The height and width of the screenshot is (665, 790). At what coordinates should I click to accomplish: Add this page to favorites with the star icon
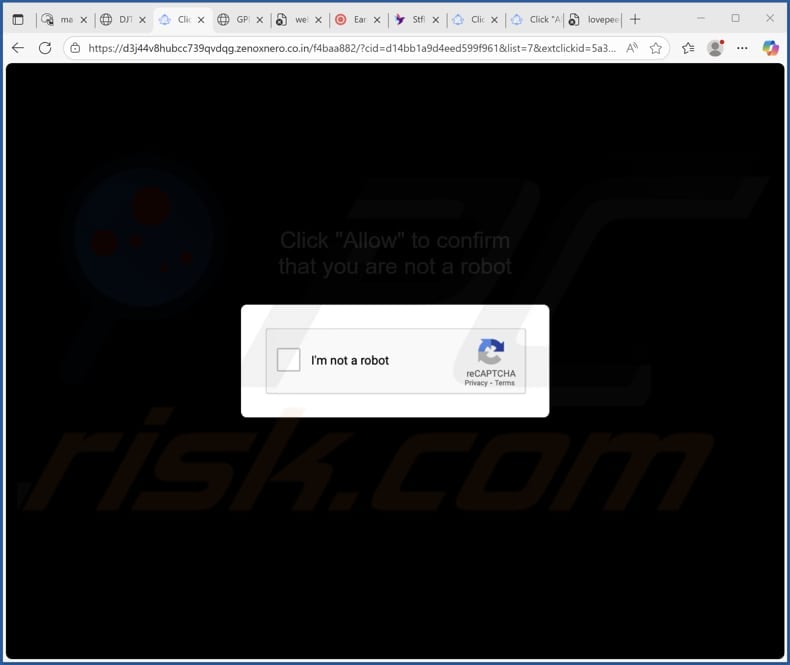tap(655, 48)
